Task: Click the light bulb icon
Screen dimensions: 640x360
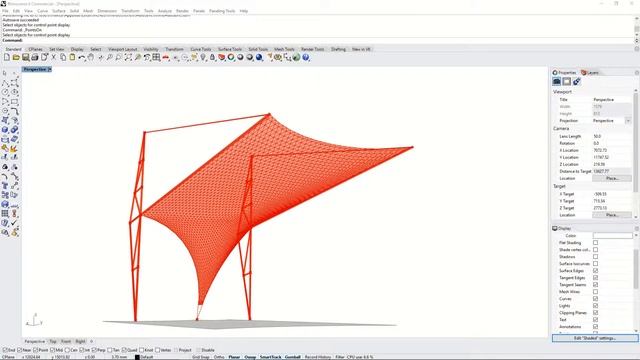Action: 203,58
